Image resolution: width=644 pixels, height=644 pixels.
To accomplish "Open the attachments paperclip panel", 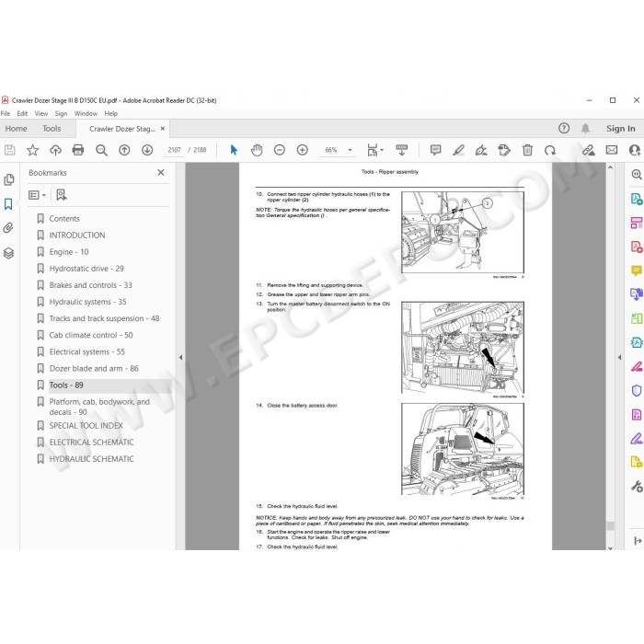I will pos(8,228).
